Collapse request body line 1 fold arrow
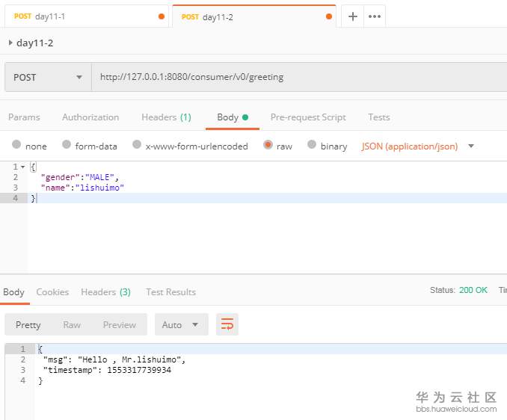The image size is (507, 420). tap(22, 167)
